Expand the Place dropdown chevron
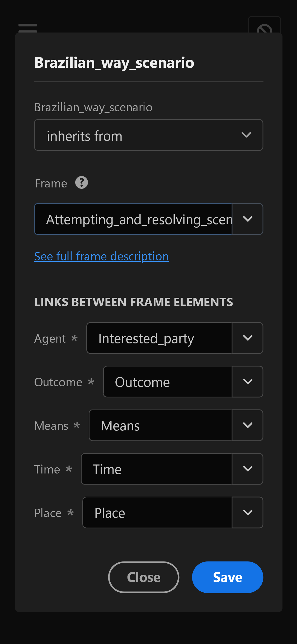The height and width of the screenshot is (644, 297). [x=248, y=512]
